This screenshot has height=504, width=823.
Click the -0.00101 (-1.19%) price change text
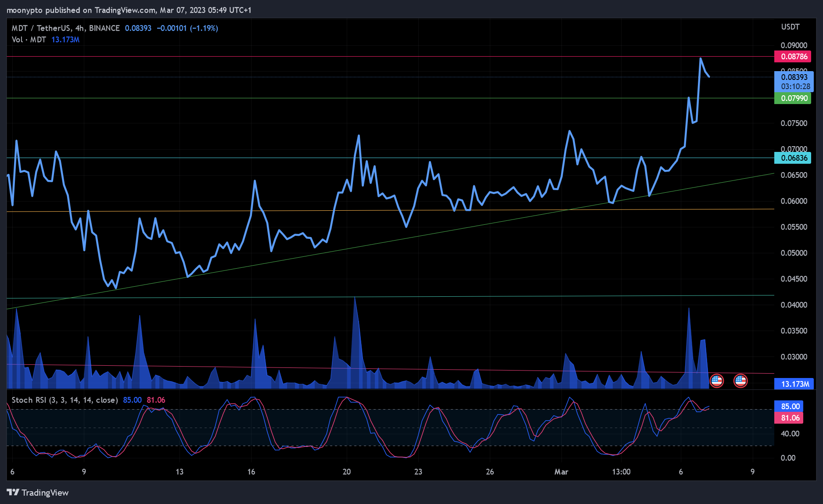pos(187,28)
